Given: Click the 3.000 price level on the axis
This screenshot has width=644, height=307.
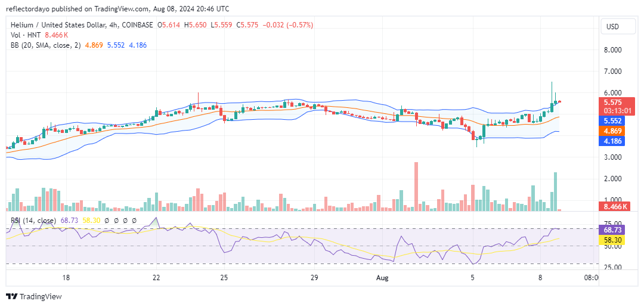Looking at the screenshot, I should 612,157.
